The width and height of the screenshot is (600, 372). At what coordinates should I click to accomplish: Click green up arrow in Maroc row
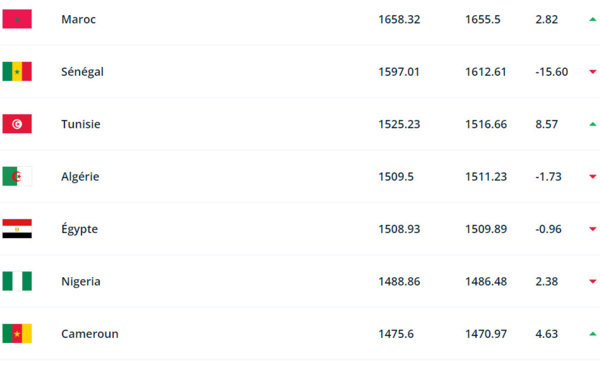coord(592,19)
